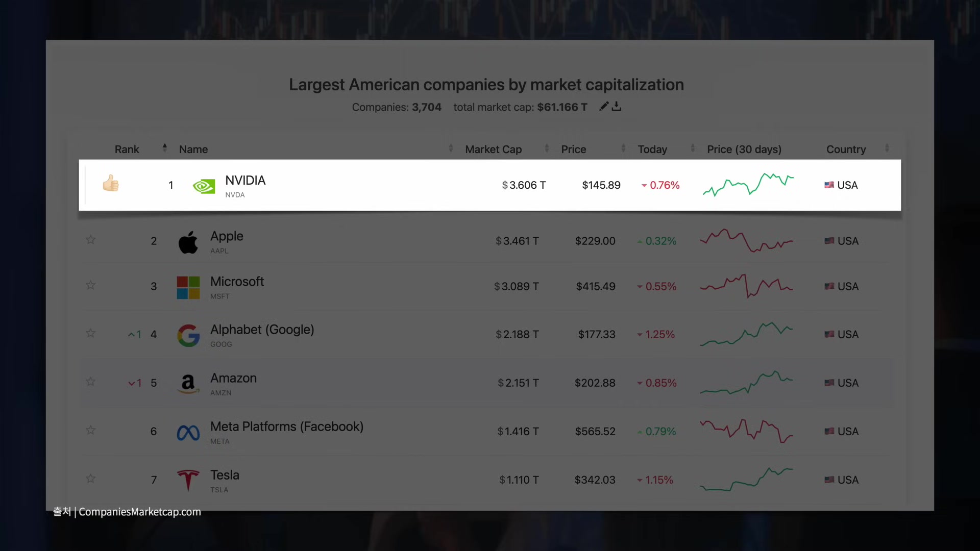Open the Alphabet (Google) company link
Screen dimensions: 980x551
262,330
